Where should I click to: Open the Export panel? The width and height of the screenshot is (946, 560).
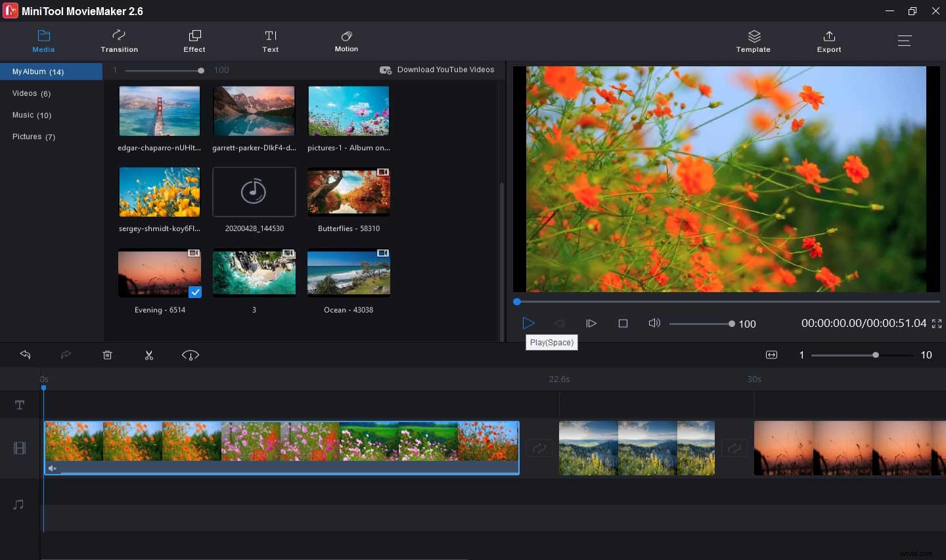click(828, 41)
